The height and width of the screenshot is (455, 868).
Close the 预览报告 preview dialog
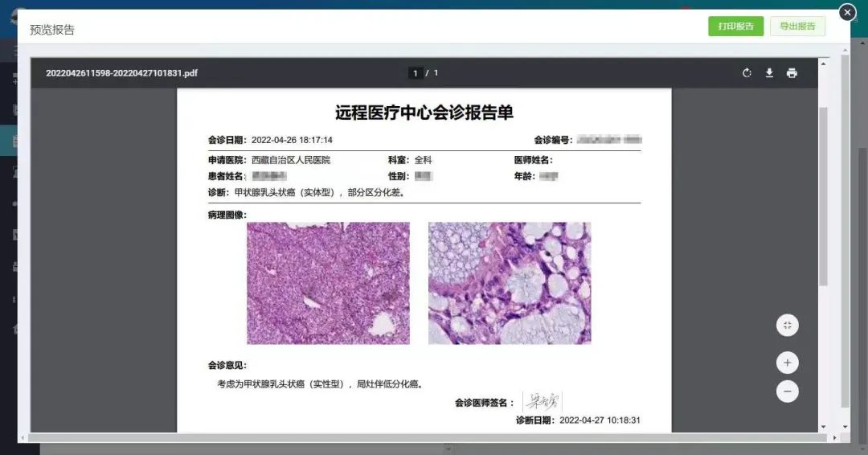point(847,12)
